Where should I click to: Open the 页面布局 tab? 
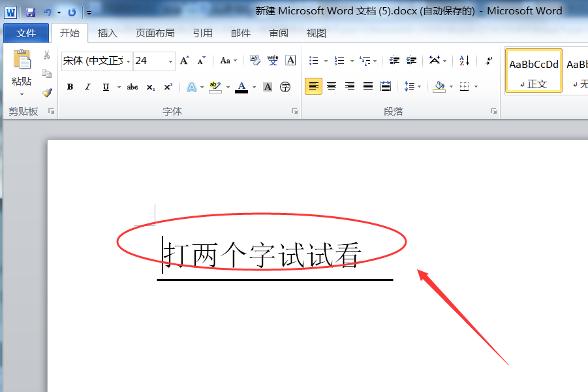click(x=155, y=33)
